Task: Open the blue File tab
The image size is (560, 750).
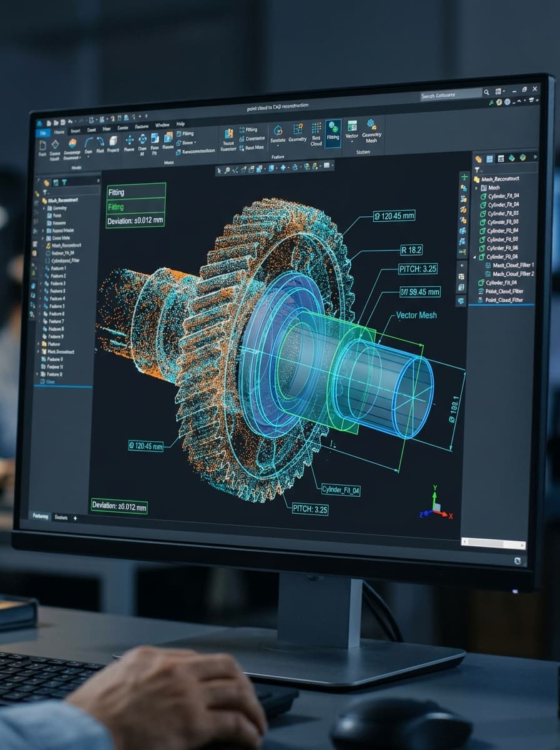Action: [x=43, y=132]
